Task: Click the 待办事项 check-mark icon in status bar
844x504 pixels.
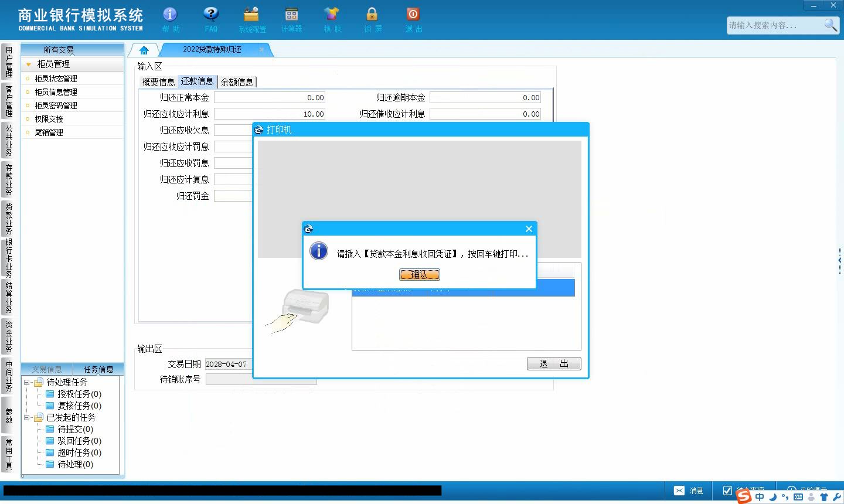Action: 727,491
